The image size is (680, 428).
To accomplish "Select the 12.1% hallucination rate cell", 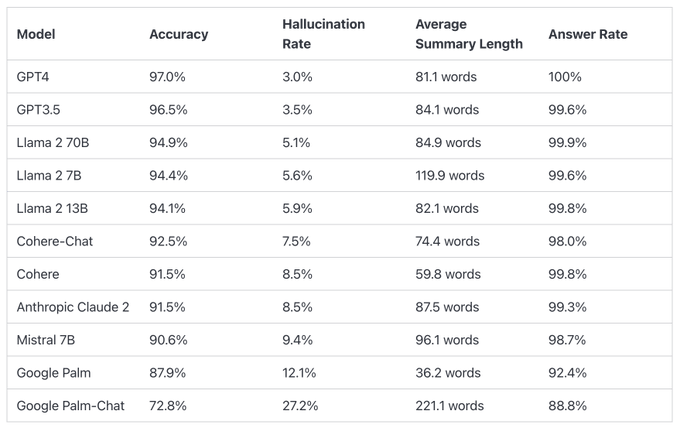I will pos(299,373).
